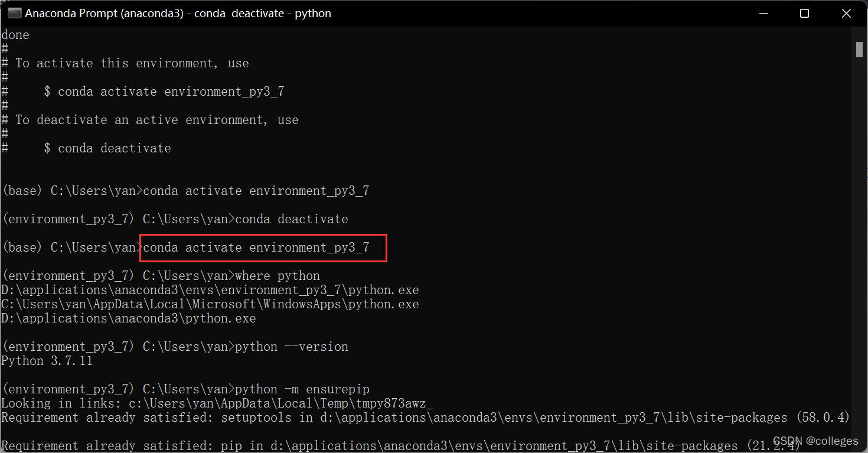Click the 'where python' command line

point(161,276)
